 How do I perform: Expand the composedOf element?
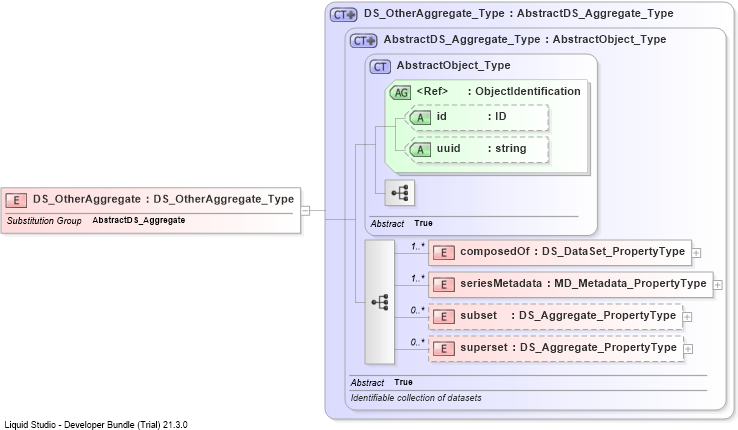[x=696, y=253]
